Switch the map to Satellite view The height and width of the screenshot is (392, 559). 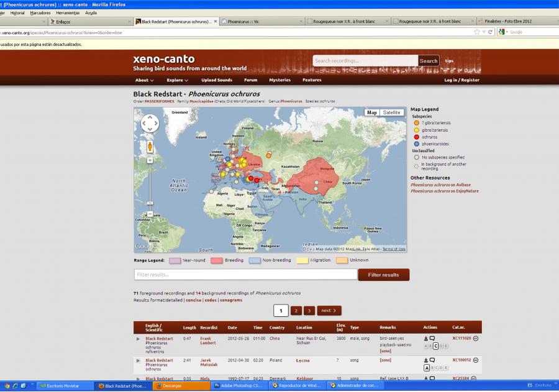click(391, 112)
